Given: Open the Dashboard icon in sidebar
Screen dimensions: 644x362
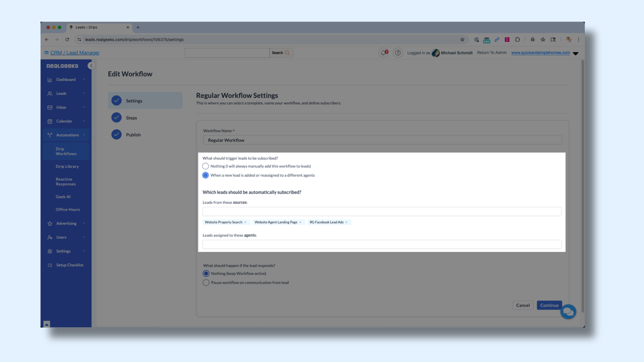Looking at the screenshot, I should tap(50, 79).
